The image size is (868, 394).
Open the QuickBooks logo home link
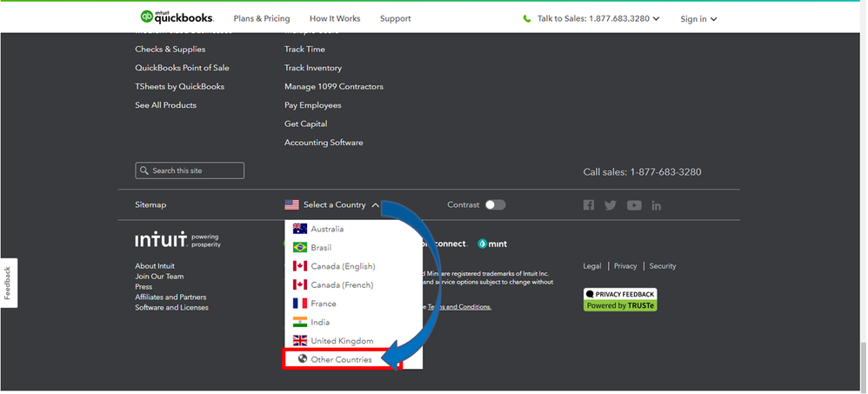point(177,17)
